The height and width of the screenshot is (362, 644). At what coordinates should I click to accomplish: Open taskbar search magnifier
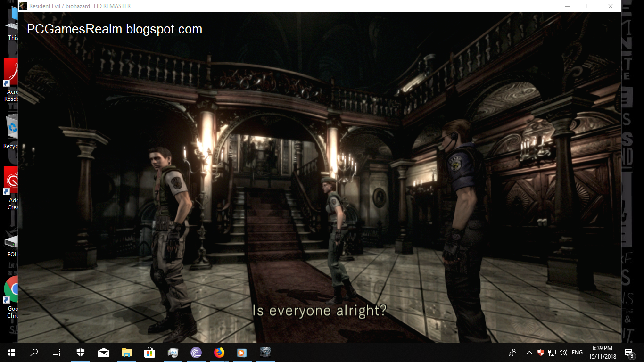pos(34,352)
